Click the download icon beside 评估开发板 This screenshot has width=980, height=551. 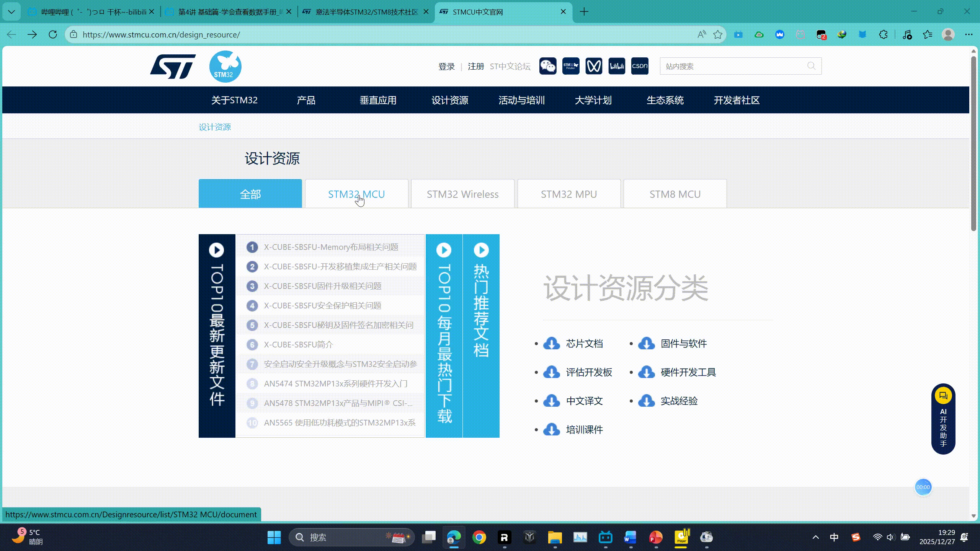552,372
